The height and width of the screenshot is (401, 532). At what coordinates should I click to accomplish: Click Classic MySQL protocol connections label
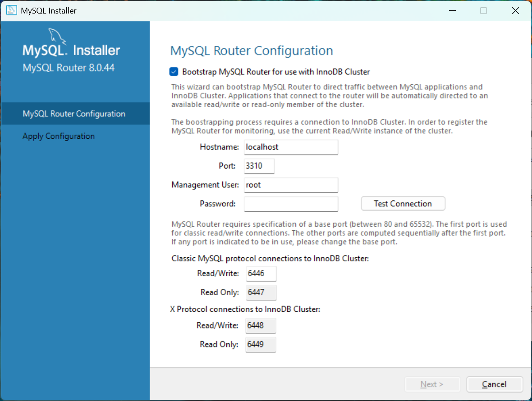(x=270, y=259)
